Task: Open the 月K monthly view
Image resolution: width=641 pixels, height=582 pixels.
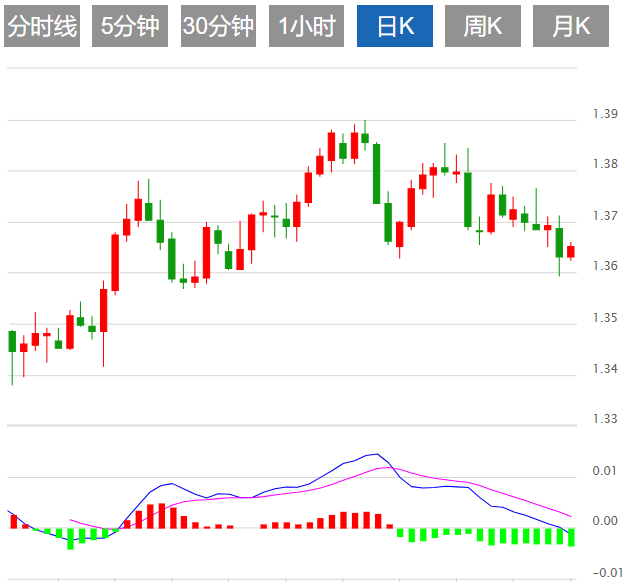Action: (571, 27)
